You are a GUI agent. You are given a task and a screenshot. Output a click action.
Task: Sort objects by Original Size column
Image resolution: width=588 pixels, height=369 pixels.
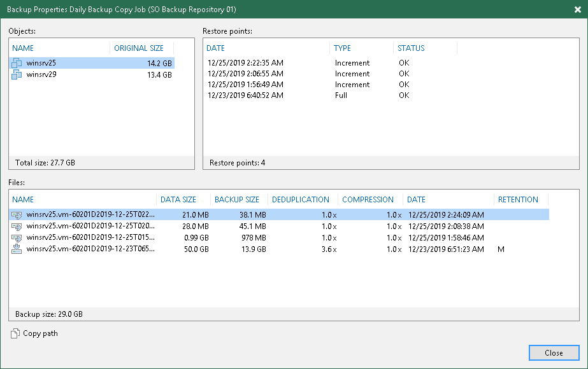point(139,48)
